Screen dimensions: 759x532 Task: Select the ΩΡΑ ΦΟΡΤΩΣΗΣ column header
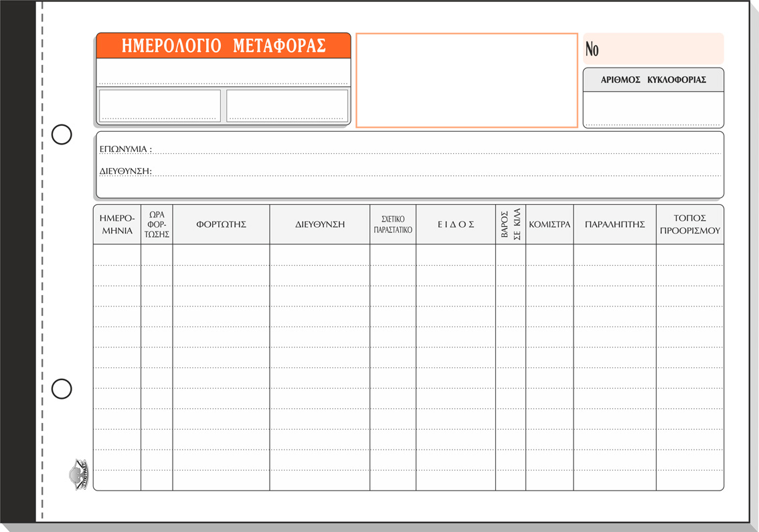[157, 224]
